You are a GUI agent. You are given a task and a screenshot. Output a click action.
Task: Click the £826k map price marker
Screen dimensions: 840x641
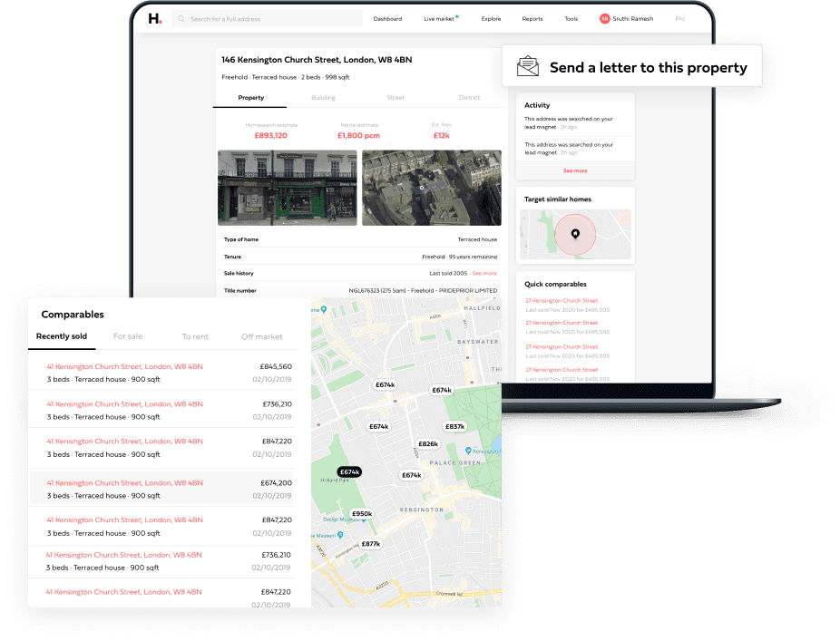pos(428,444)
